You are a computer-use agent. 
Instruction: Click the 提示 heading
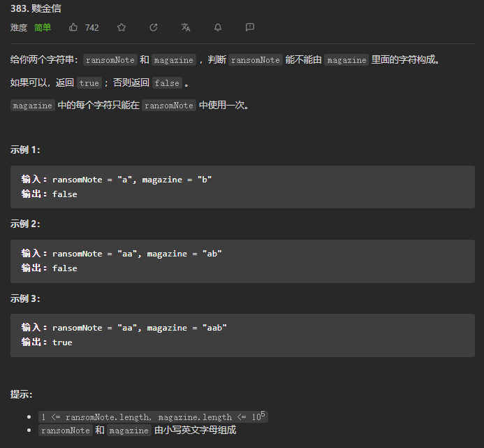tap(21, 394)
